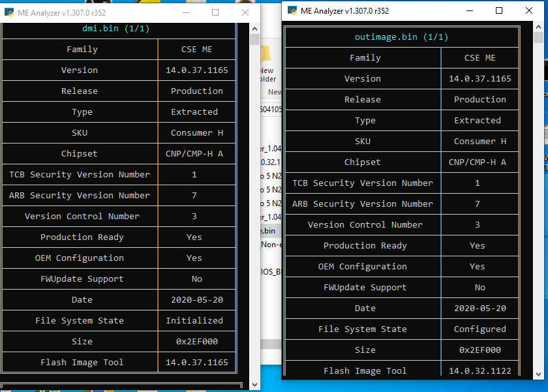Click right ME Analyzer window title text
The width and height of the screenshot is (548, 392).
344,11
